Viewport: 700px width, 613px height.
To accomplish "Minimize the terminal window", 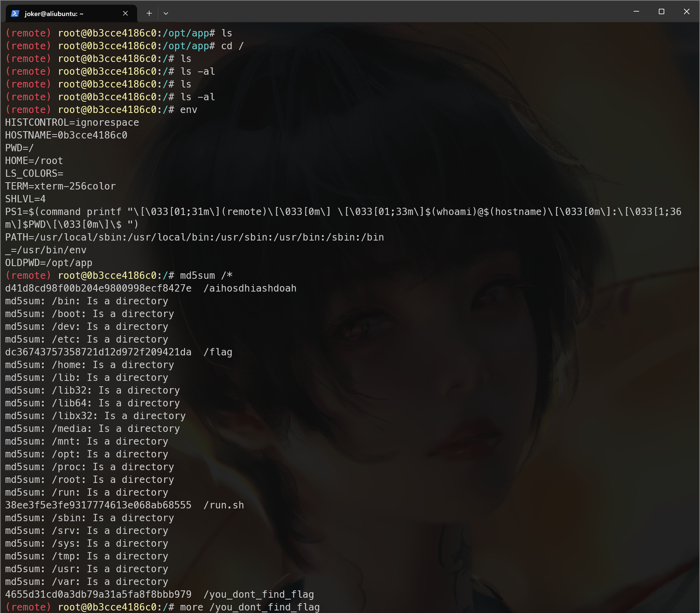I will tap(636, 11).
